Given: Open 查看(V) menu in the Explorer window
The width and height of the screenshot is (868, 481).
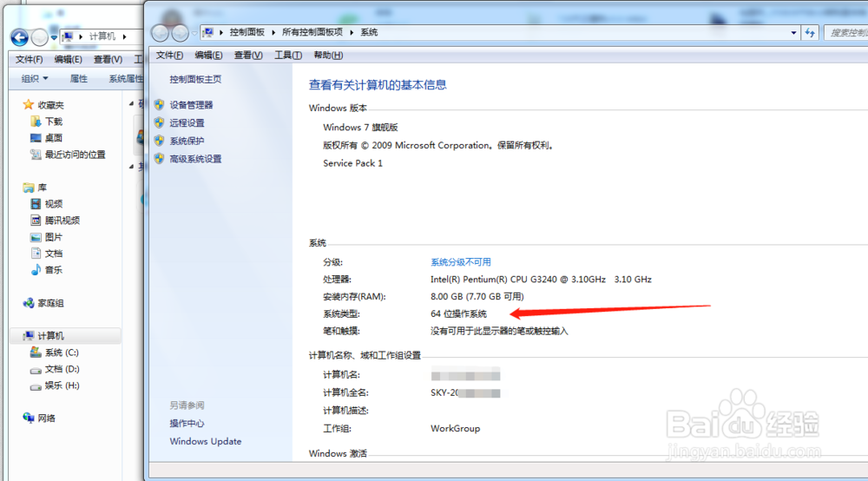Looking at the screenshot, I should click(x=108, y=59).
